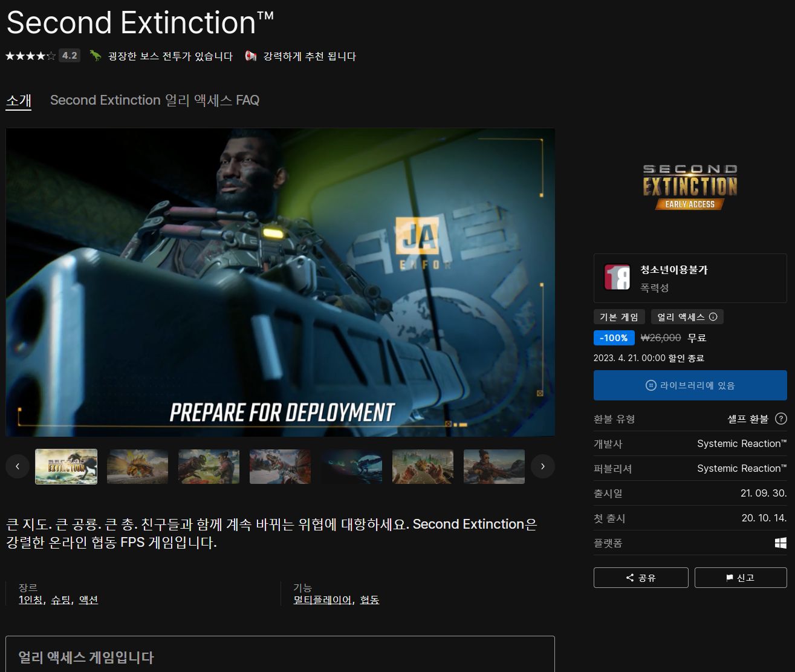Open developer Systemic Reaction link
This screenshot has width=795, height=672.
742,443
